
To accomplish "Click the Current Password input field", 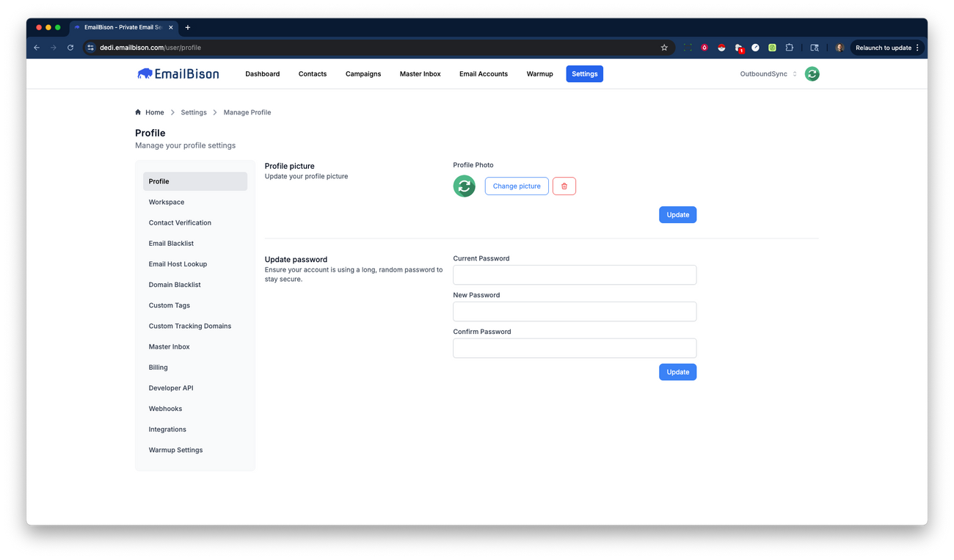I will (575, 274).
